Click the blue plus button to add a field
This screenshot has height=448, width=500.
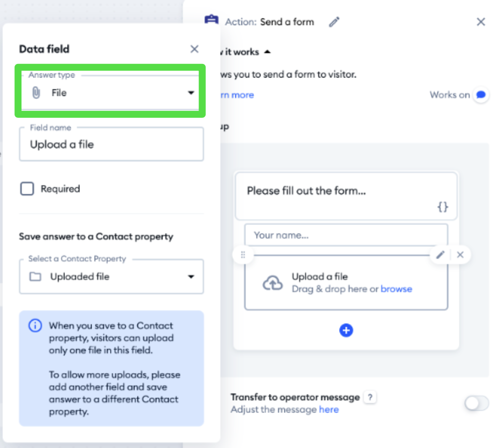346,330
